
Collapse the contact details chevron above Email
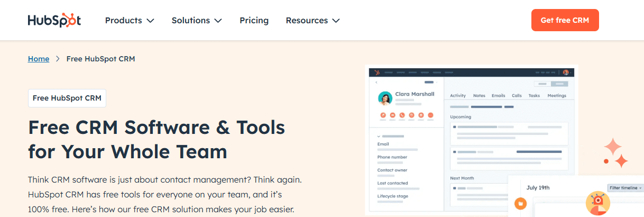point(379,137)
